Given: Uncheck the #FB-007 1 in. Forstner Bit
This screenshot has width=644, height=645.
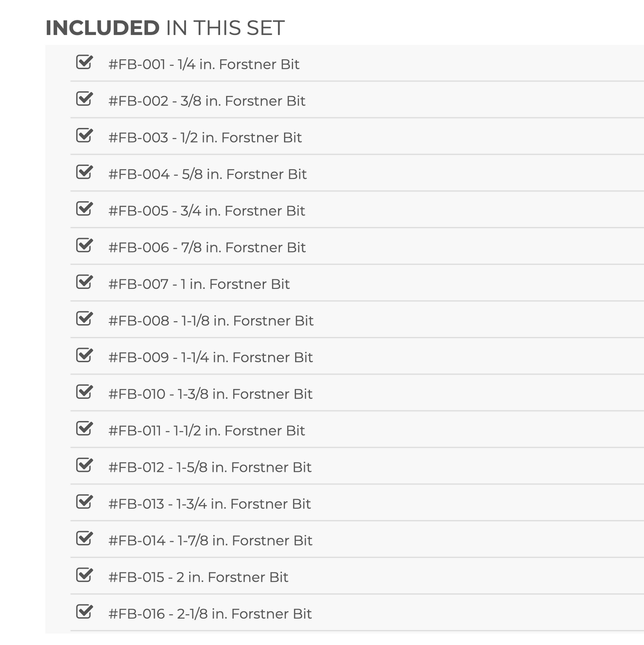Looking at the screenshot, I should tap(84, 282).
